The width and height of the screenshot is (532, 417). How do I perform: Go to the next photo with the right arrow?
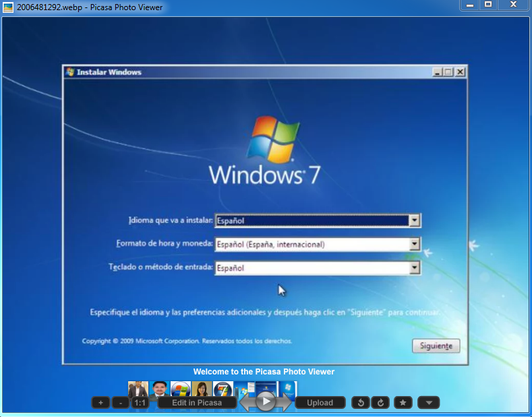(x=285, y=402)
